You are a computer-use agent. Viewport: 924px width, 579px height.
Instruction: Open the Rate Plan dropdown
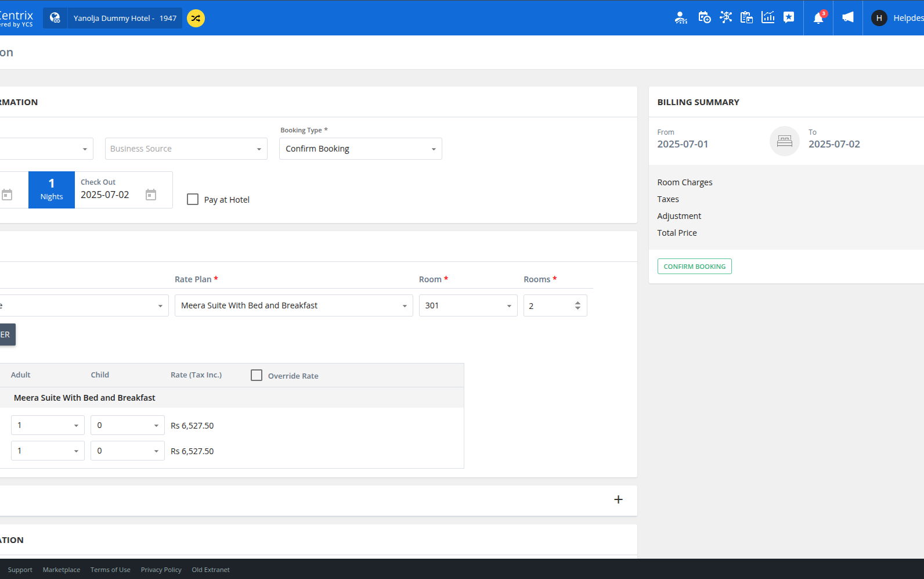coord(294,305)
